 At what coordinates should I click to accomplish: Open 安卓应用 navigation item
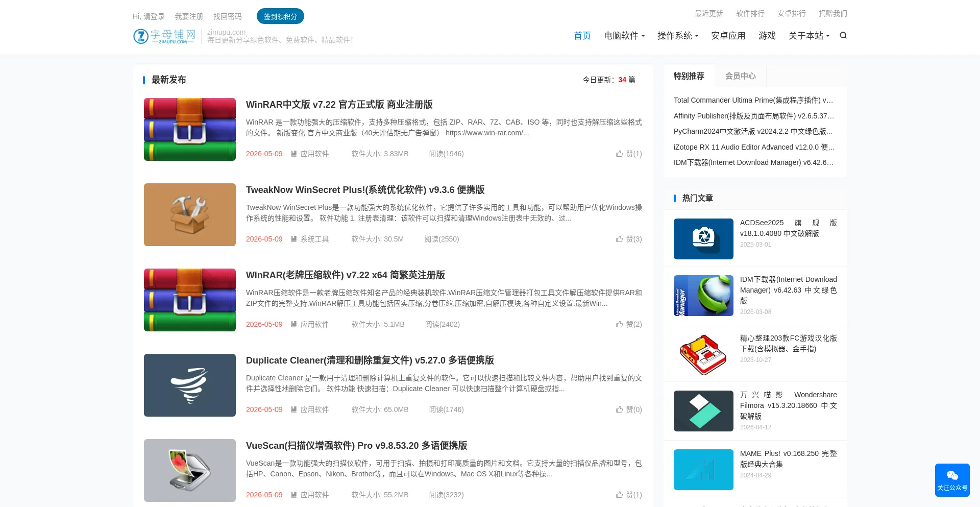[728, 35]
